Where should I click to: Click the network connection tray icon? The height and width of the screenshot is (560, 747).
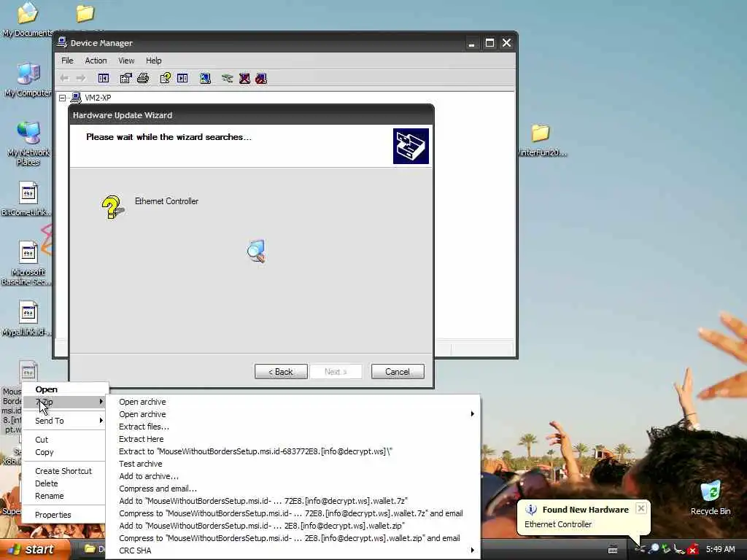pos(679,549)
